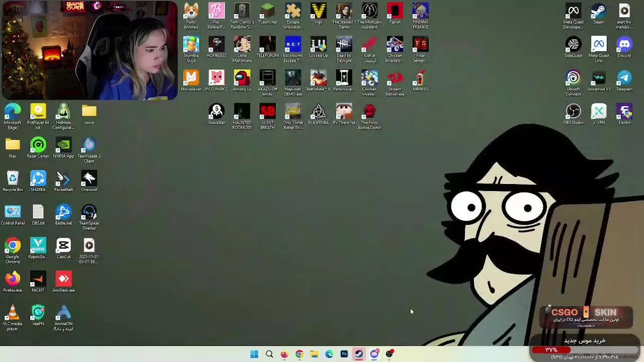Launch the Battlefield 6 shortcut
Image resolution: width=644 pixels, height=362 pixels.
pyautogui.click(x=318, y=81)
